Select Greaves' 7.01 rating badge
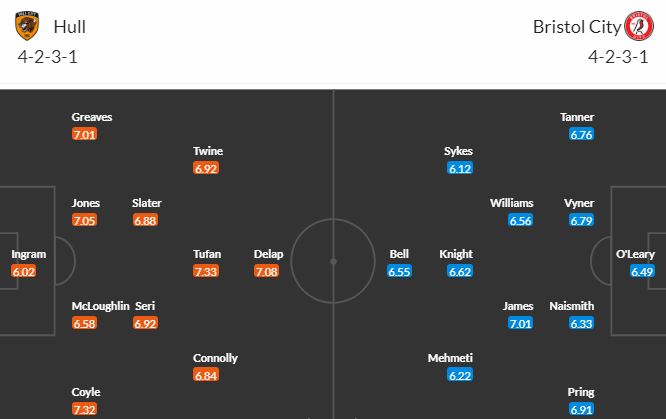 pos(85,135)
